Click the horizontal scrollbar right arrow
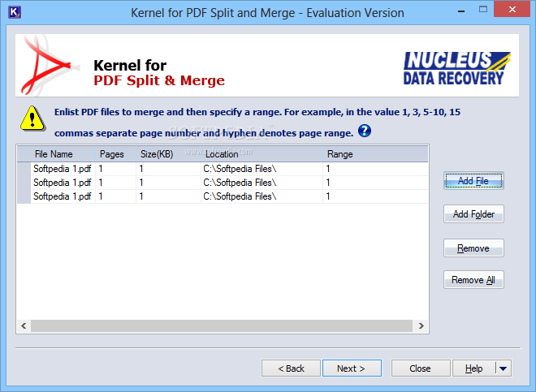 pos(421,325)
